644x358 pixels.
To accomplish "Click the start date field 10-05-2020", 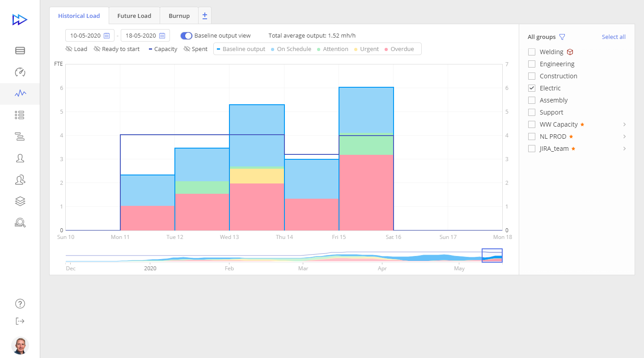I will (x=89, y=36).
